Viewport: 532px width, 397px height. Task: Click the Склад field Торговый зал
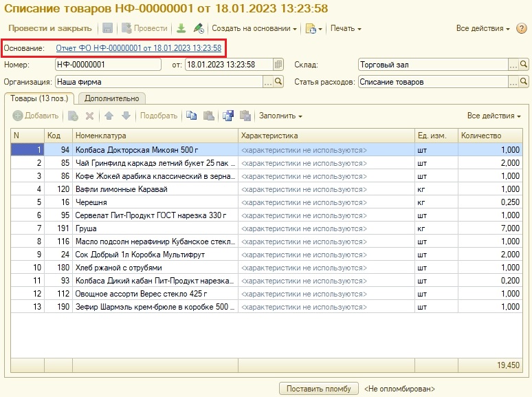433,65
